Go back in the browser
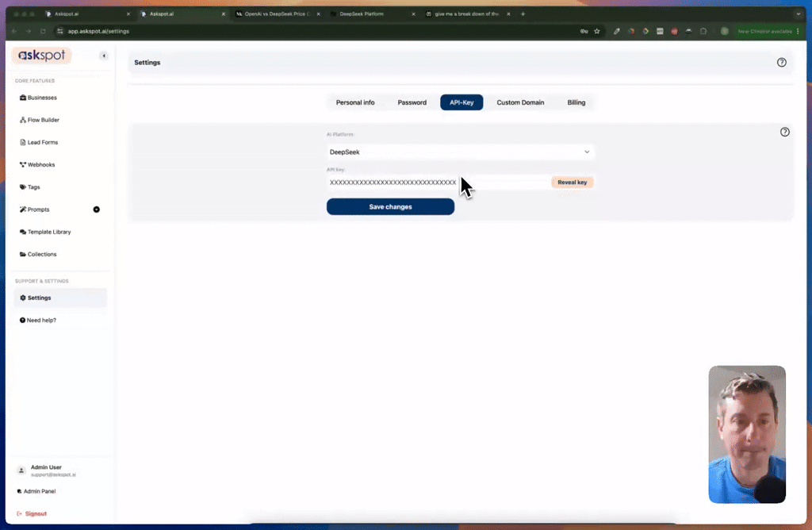The height and width of the screenshot is (530, 812). [x=14, y=31]
